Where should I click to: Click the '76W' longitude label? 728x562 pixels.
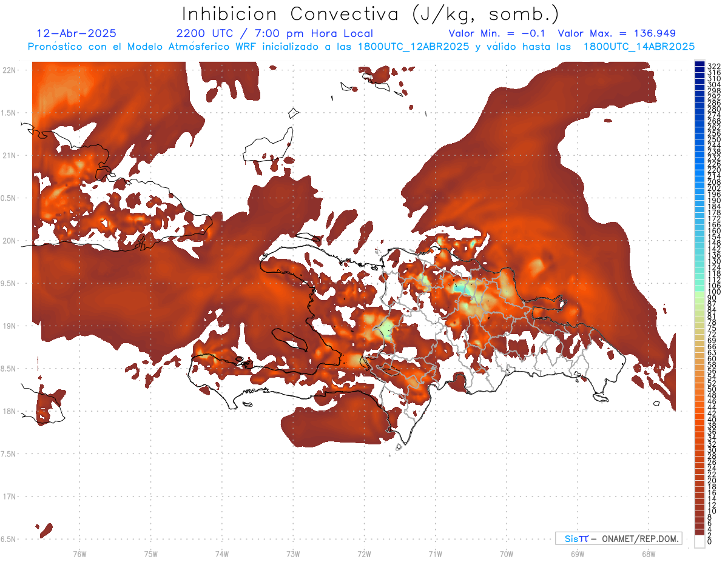tap(80, 554)
